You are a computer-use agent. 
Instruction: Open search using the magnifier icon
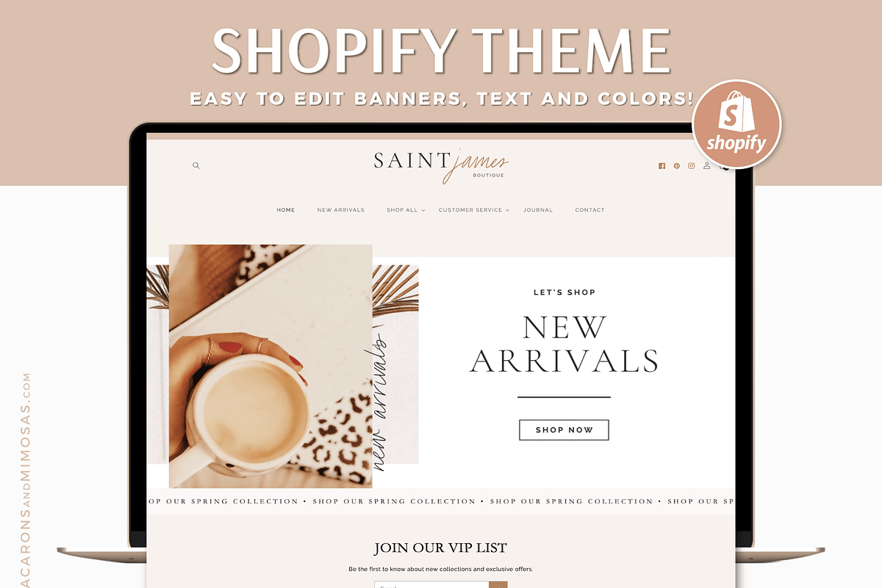coord(196,166)
